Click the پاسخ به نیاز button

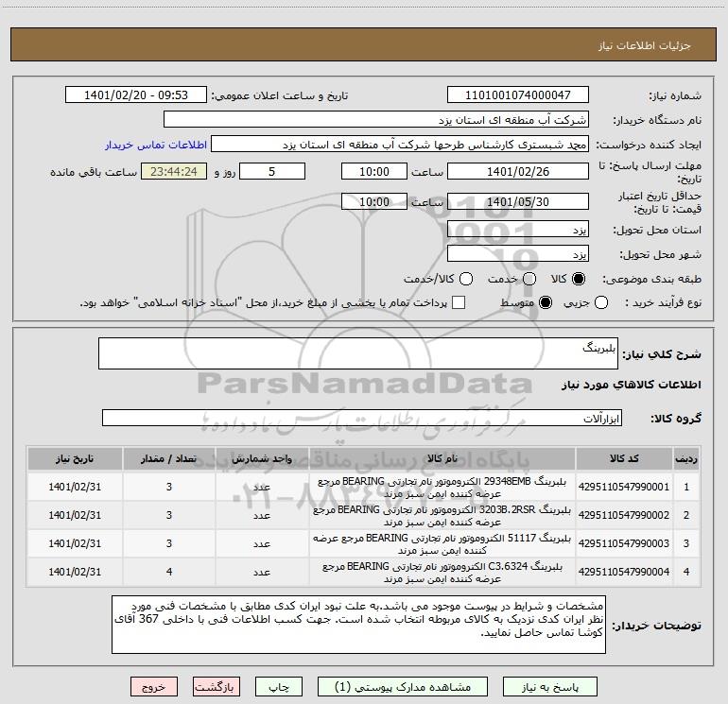coord(550,687)
